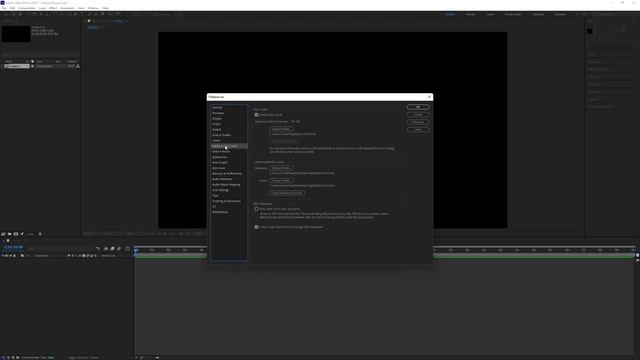Click the current time display in timeline

point(13,247)
